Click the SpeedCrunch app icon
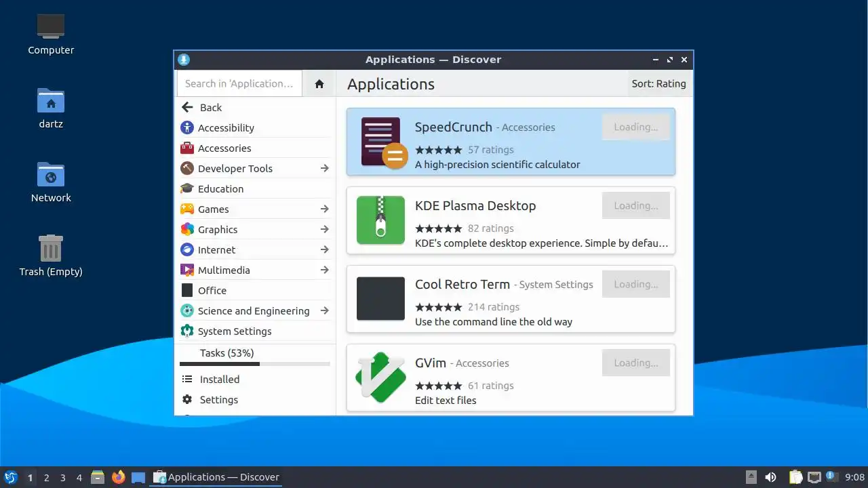This screenshot has height=488, width=868. tap(384, 142)
